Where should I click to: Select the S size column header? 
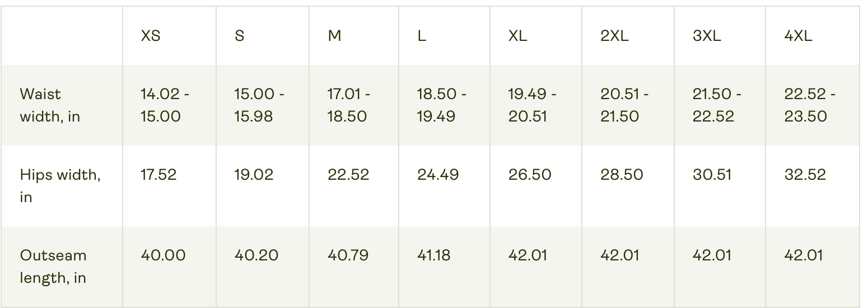pyautogui.click(x=240, y=36)
